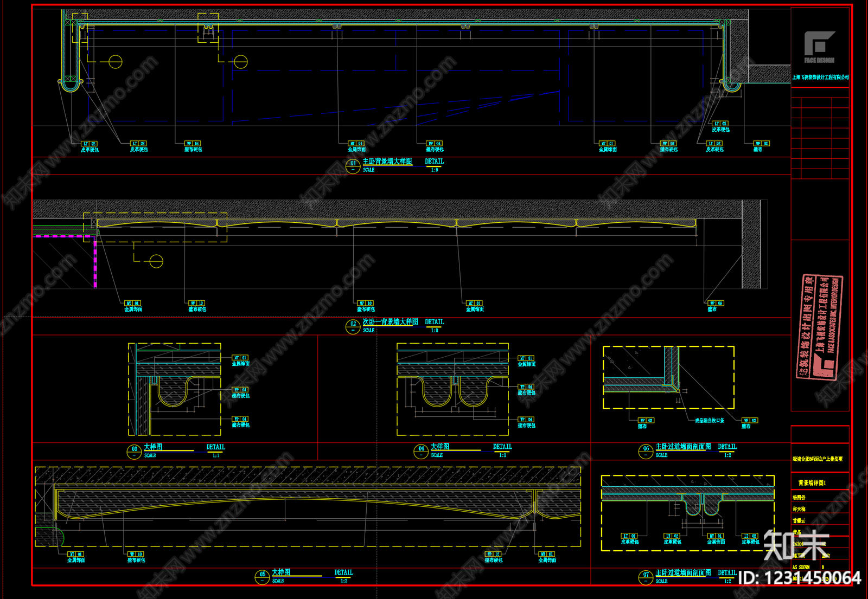Viewport: 868px width, 599px height.
Task: Click the MT 01 金属饰面 tag in detail 07
Action: click(x=716, y=539)
